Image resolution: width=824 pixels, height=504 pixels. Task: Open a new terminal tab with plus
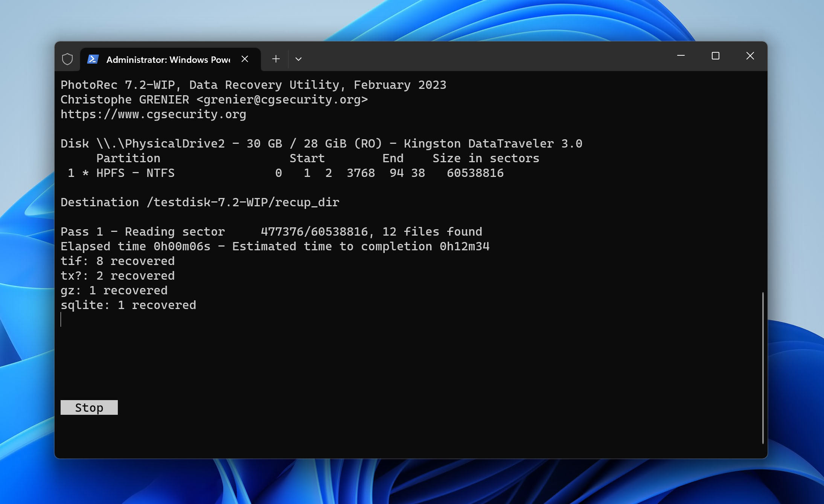click(276, 59)
